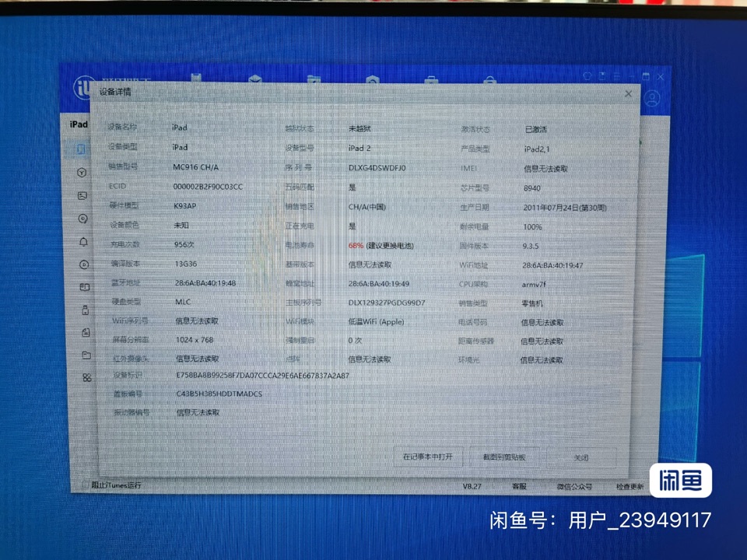Click the cover serial C43B5H385HDDTMADCS
The height and width of the screenshot is (560, 747).
(x=219, y=394)
